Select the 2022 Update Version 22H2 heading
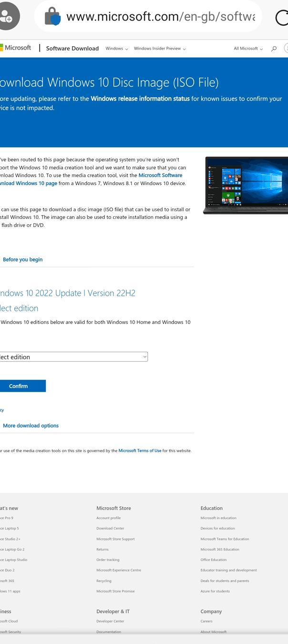Screen dimensions: 288x644 [68, 293]
